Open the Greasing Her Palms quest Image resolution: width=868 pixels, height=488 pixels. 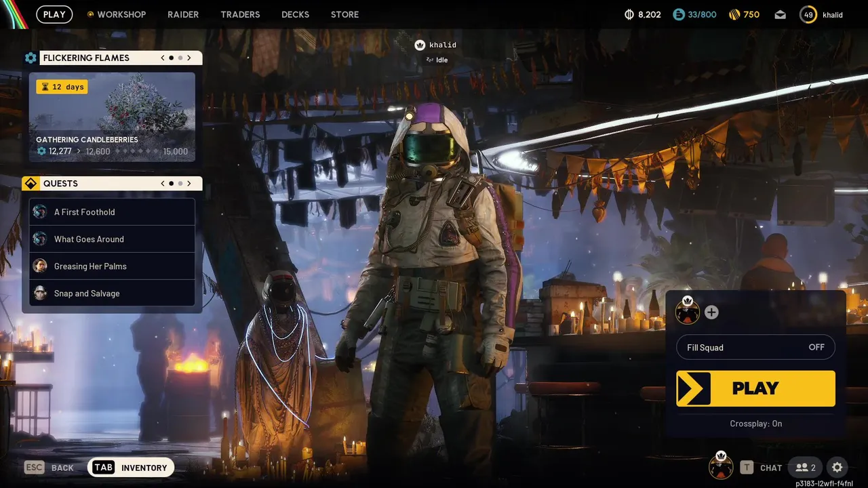(112, 266)
